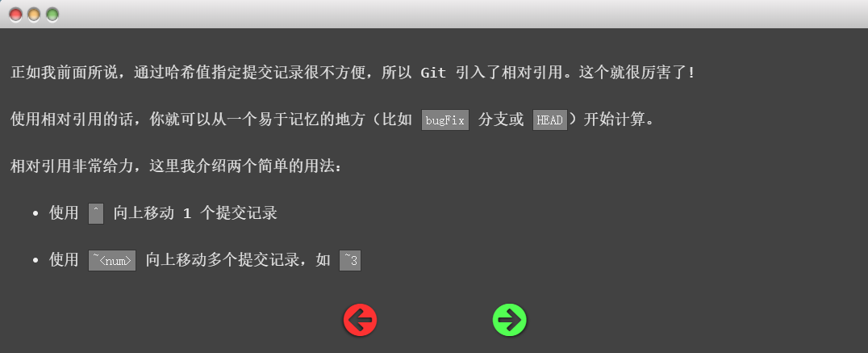Close the dialog with red window button
The width and height of the screenshot is (868, 353).
15,15
